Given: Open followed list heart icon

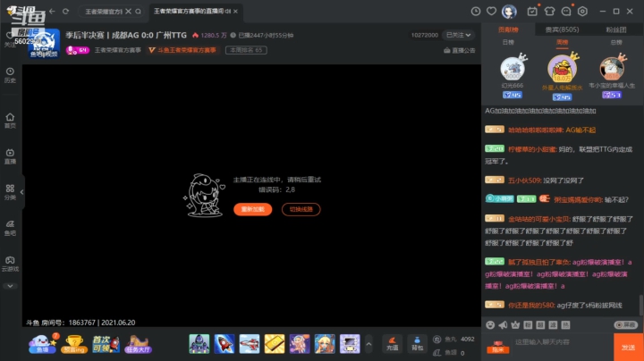Looking at the screenshot, I should coord(491,12).
